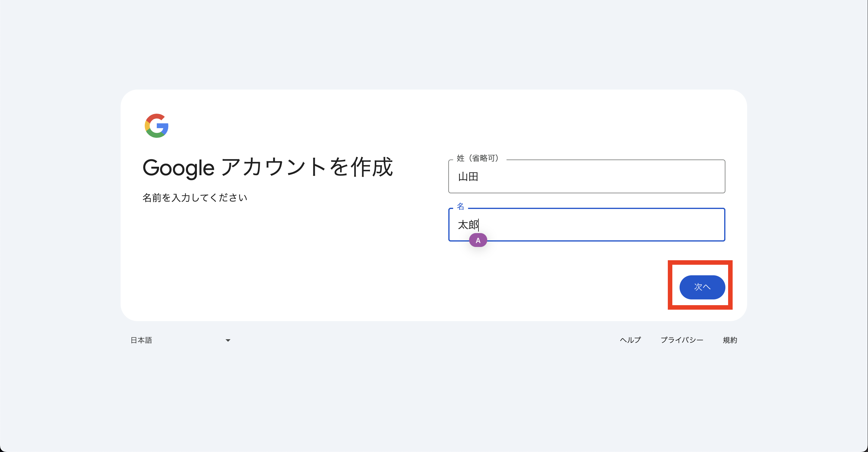Viewport: 868px width, 452px height.
Task: Click the language selector dropdown arrow
Action: click(228, 340)
